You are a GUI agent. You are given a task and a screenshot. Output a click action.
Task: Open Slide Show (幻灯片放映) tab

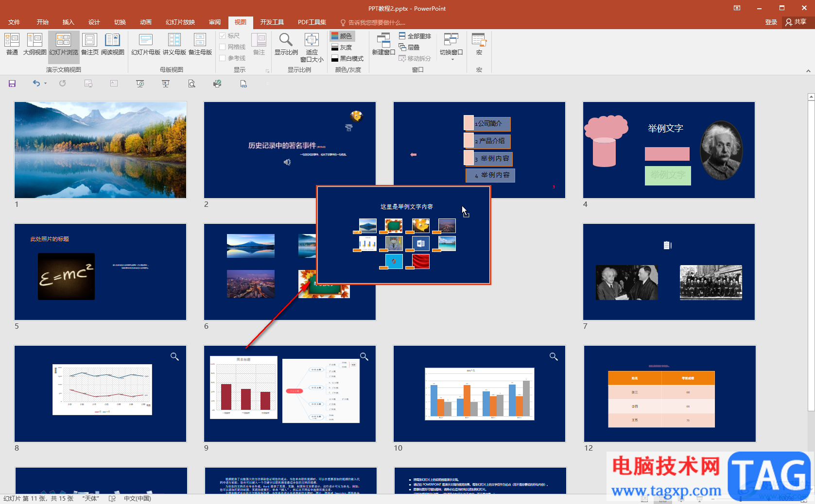pos(180,22)
